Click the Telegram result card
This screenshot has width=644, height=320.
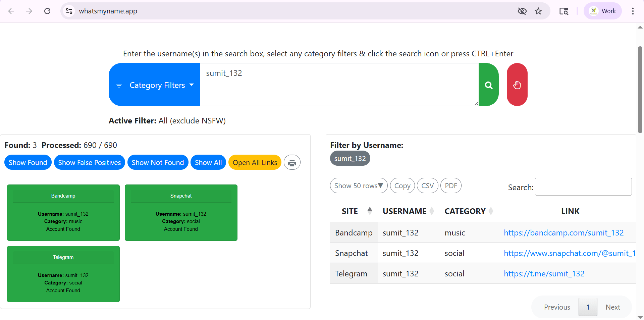63,274
